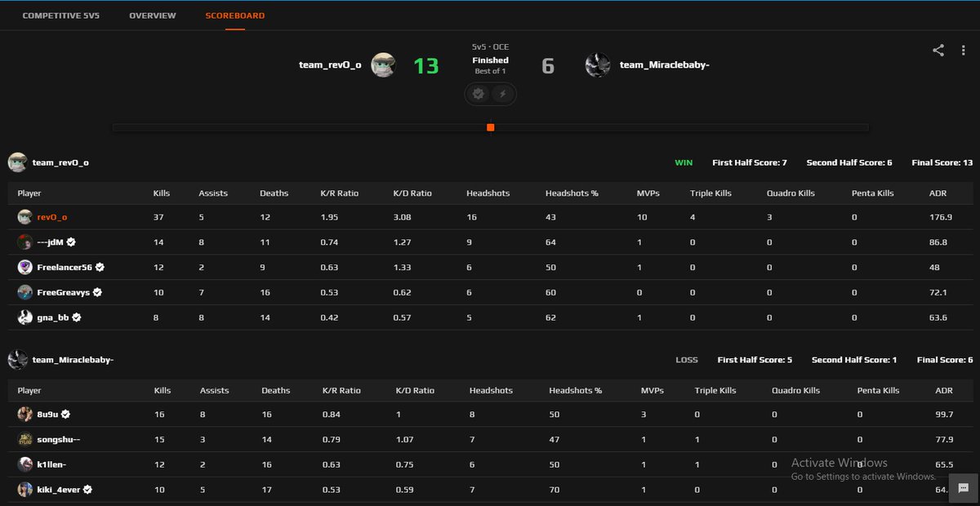The height and width of the screenshot is (506, 980).
Task: Click verified badge next to FreeGreavys
Action: click(x=97, y=292)
